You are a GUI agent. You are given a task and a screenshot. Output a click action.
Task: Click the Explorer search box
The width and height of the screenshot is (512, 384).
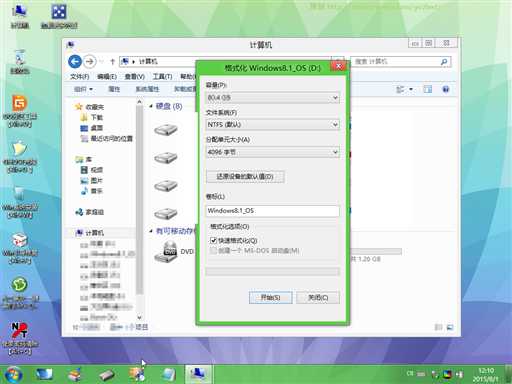[401, 62]
